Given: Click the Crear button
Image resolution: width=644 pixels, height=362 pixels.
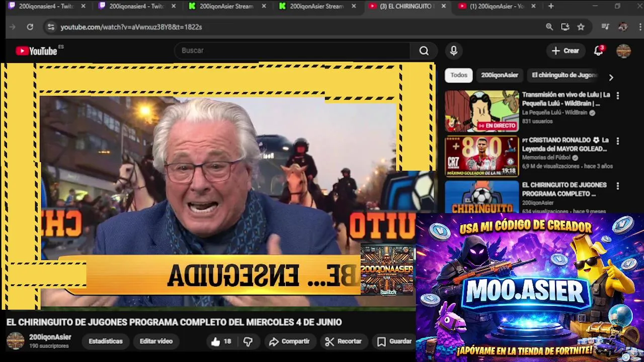Looking at the screenshot, I should click(566, 51).
